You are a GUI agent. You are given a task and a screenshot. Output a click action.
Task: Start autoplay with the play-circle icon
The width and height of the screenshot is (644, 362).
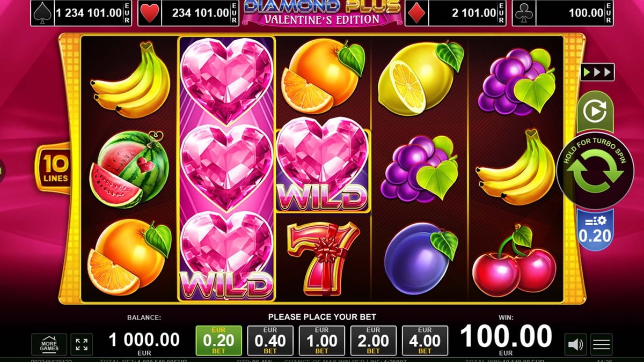click(x=595, y=113)
